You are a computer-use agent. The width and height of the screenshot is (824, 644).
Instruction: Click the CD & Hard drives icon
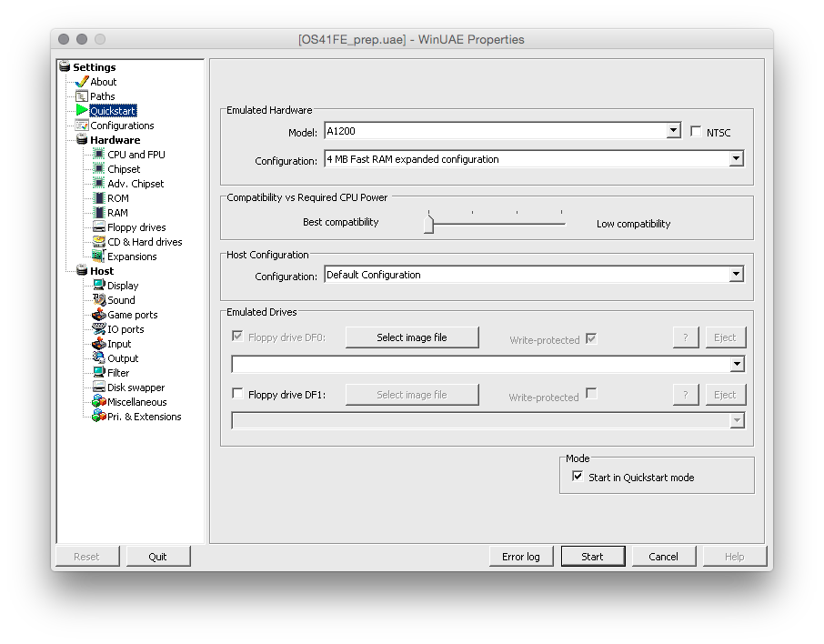[x=99, y=242]
